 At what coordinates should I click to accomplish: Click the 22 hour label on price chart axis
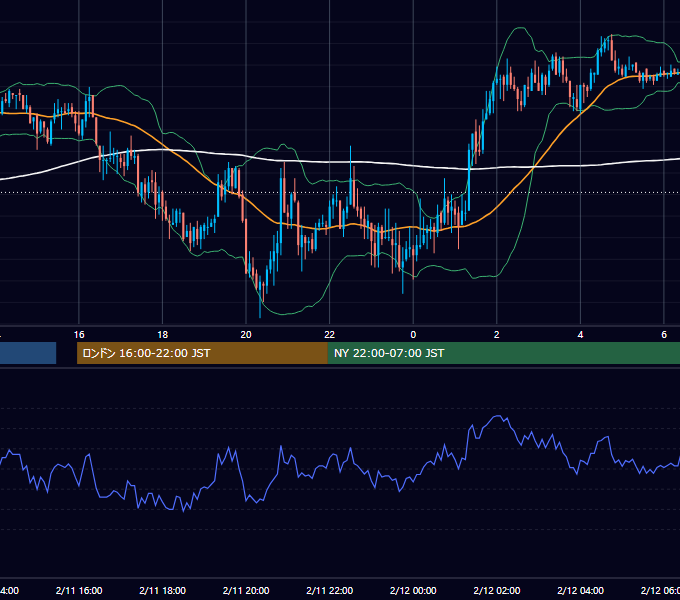pos(330,335)
